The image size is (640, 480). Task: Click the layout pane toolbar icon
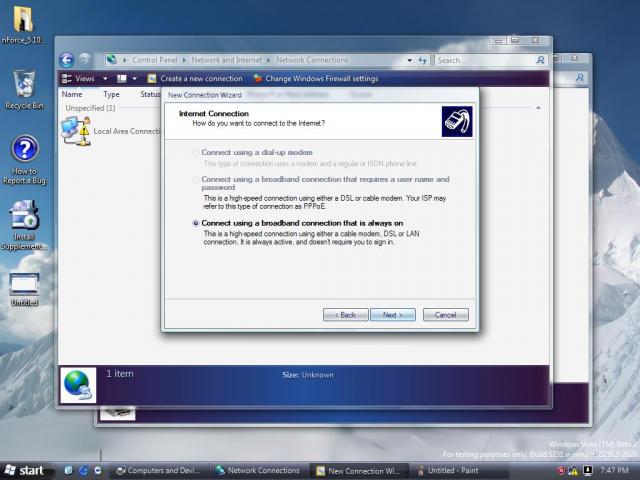tap(122, 78)
